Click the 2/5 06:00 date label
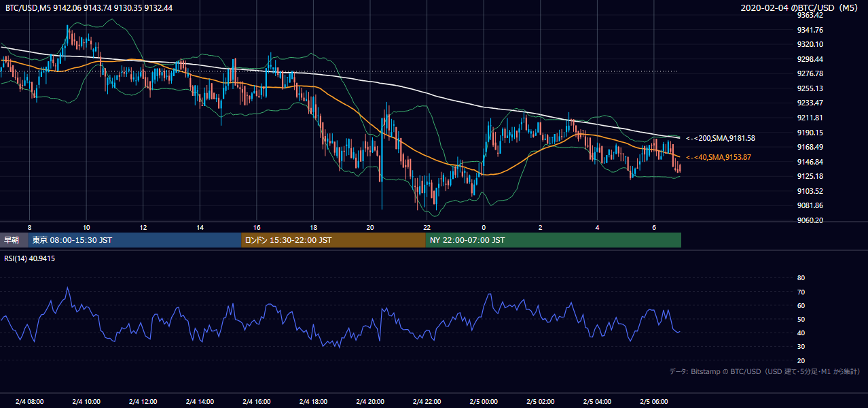This screenshot has height=408, width=868. pyautogui.click(x=653, y=401)
